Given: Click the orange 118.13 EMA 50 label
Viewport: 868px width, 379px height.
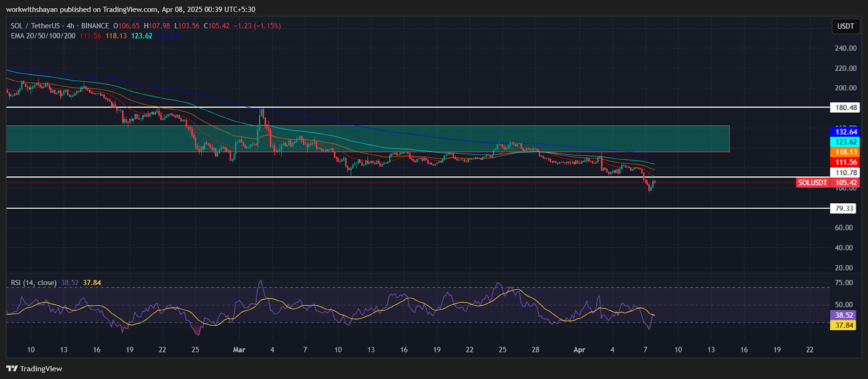Looking at the screenshot, I should pos(845,152).
